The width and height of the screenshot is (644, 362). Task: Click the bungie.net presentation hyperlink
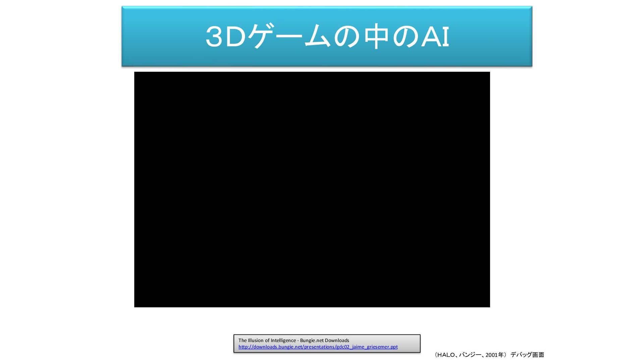coord(318,347)
